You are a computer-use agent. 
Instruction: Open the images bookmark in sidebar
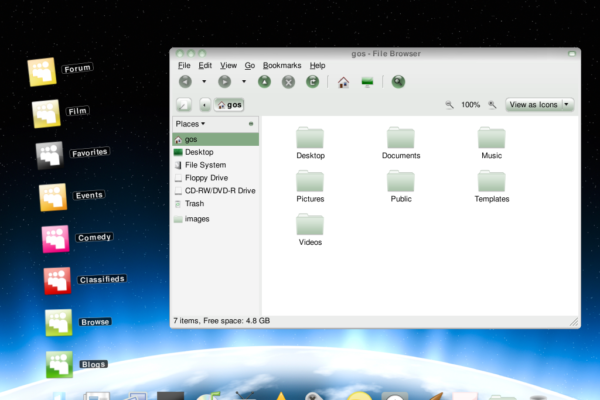[216, 219]
